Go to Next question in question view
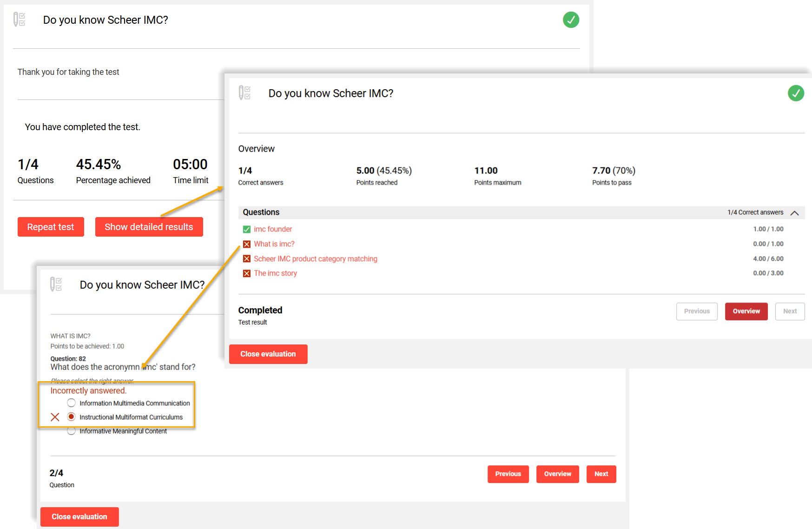 pos(601,474)
